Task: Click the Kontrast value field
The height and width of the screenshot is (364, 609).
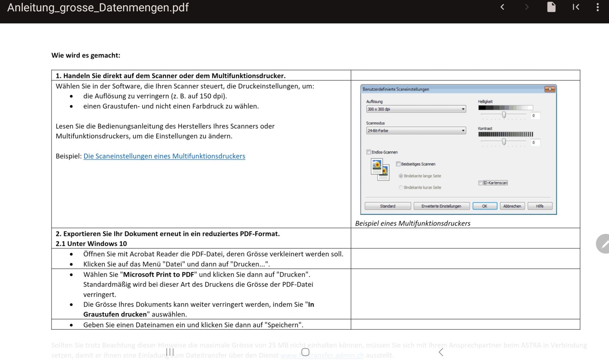Action: (535, 143)
